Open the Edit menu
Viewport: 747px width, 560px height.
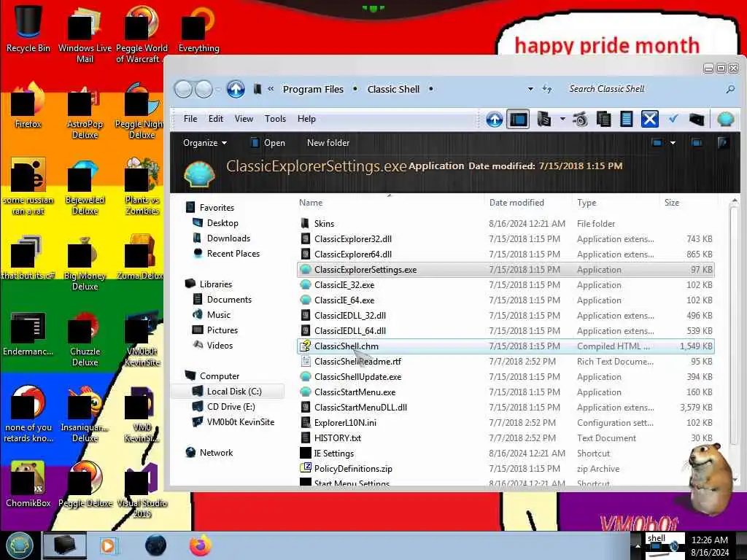[215, 119]
